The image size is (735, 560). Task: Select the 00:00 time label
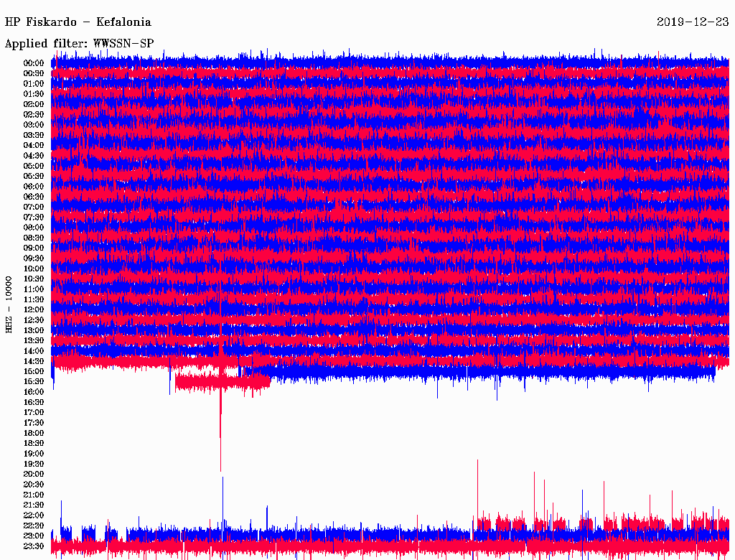(34, 63)
